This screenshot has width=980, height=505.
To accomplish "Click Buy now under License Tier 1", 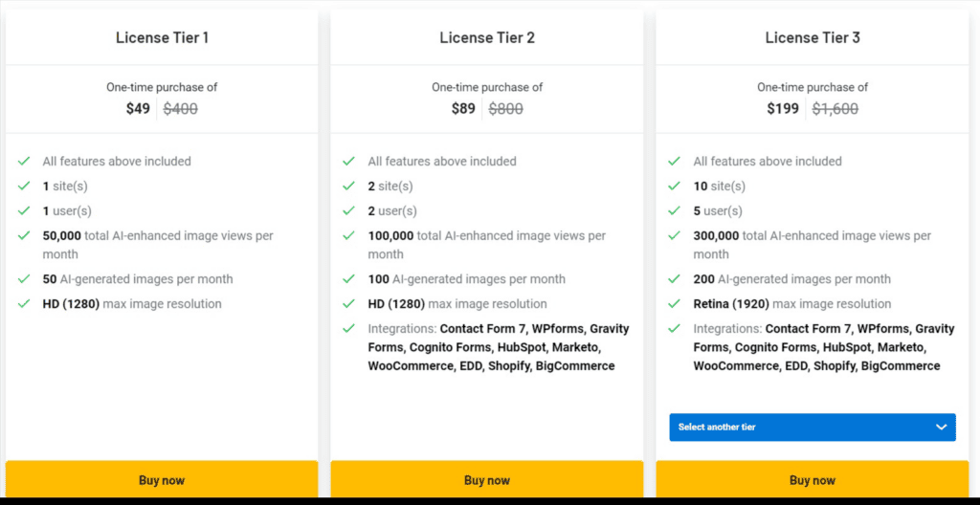I will pos(162,480).
